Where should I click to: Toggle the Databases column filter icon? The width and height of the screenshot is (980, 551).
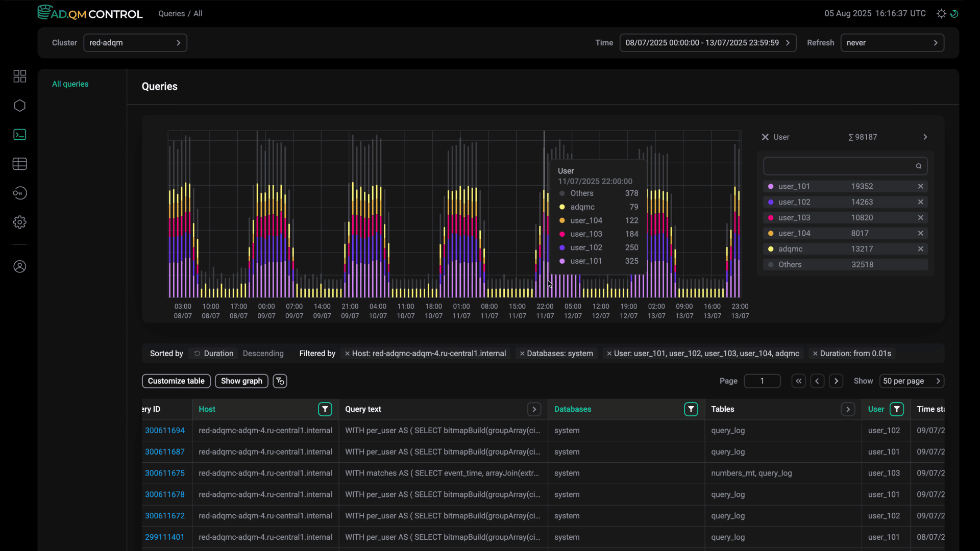click(x=691, y=409)
